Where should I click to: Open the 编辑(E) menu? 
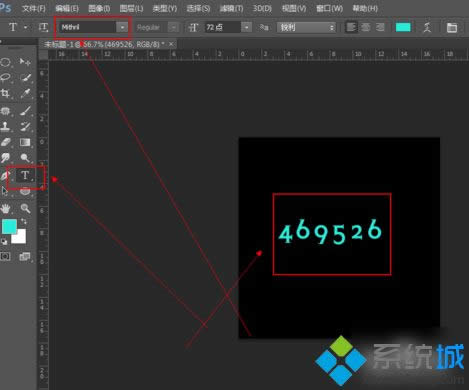[x=67, y=8]
